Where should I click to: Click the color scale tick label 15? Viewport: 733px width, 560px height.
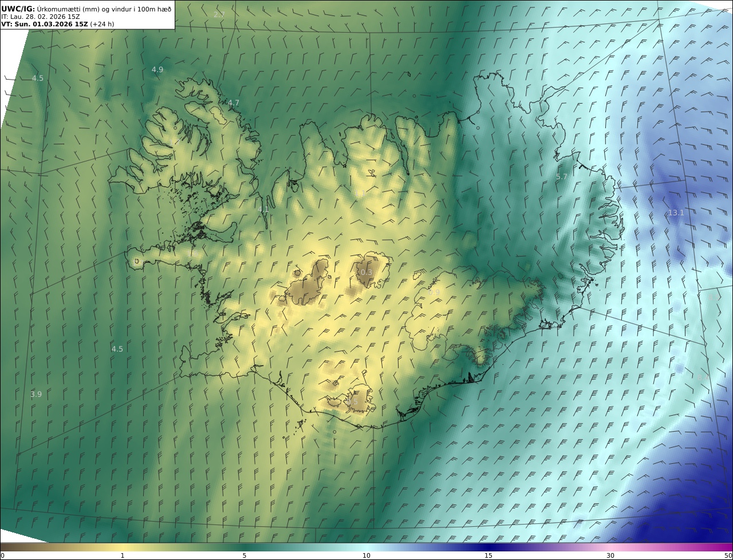click(488, 555)
